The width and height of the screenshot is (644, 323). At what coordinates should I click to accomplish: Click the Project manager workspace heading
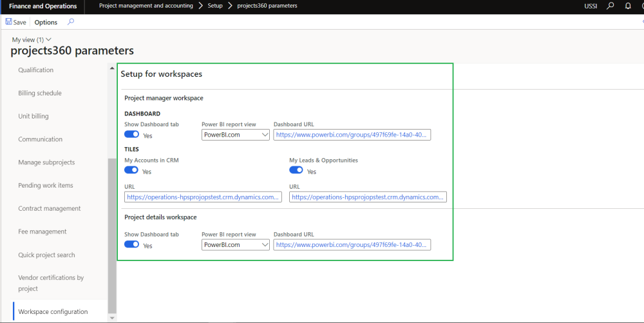[164, 98]
